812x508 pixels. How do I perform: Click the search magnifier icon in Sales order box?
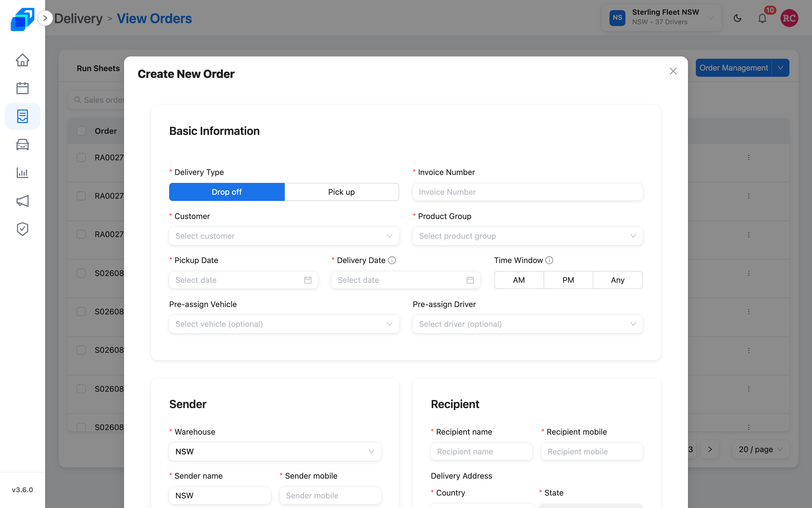[78, 100]
